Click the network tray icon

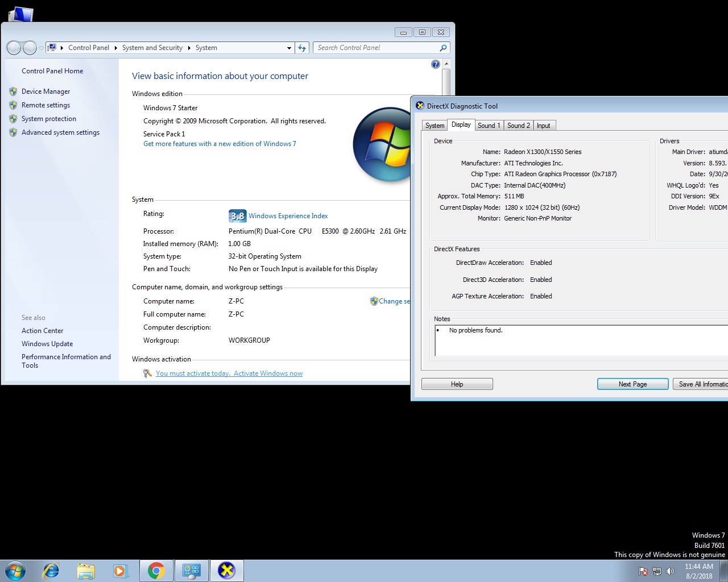click(657, 571)
